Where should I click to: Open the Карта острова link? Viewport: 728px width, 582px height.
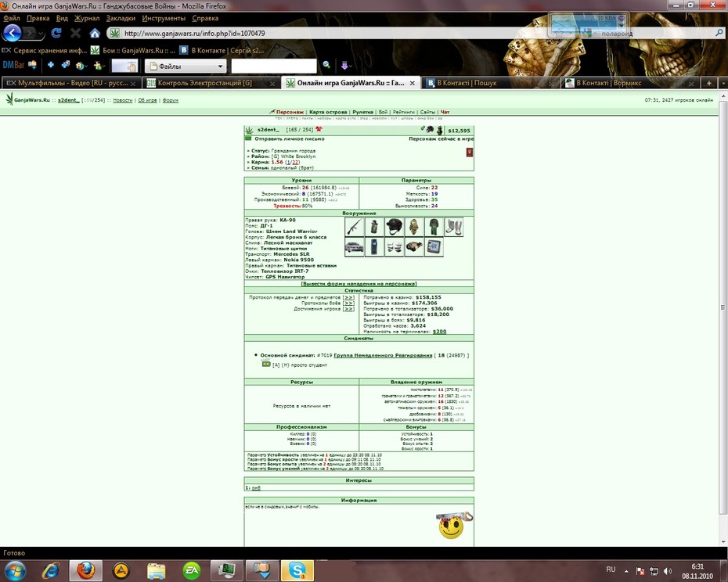pyautogui.click(x=328, y=112)
